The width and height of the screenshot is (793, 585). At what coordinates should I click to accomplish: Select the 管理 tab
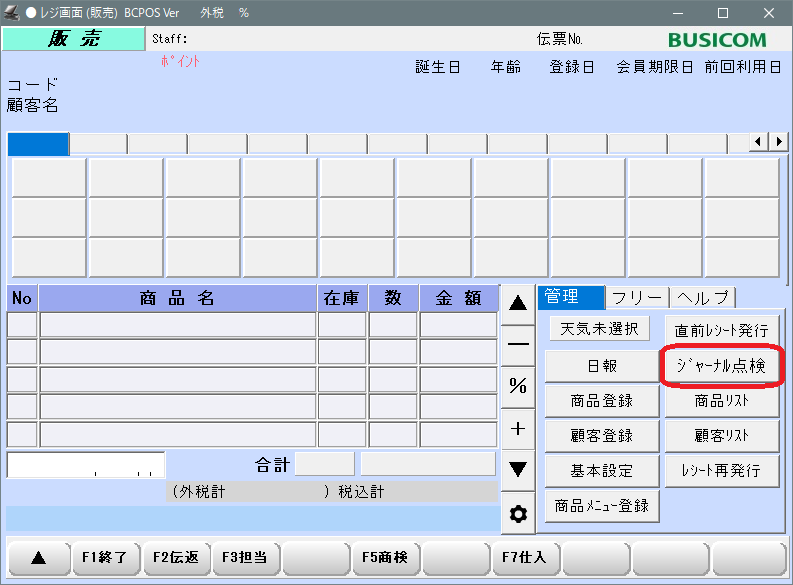coord(571,297)
